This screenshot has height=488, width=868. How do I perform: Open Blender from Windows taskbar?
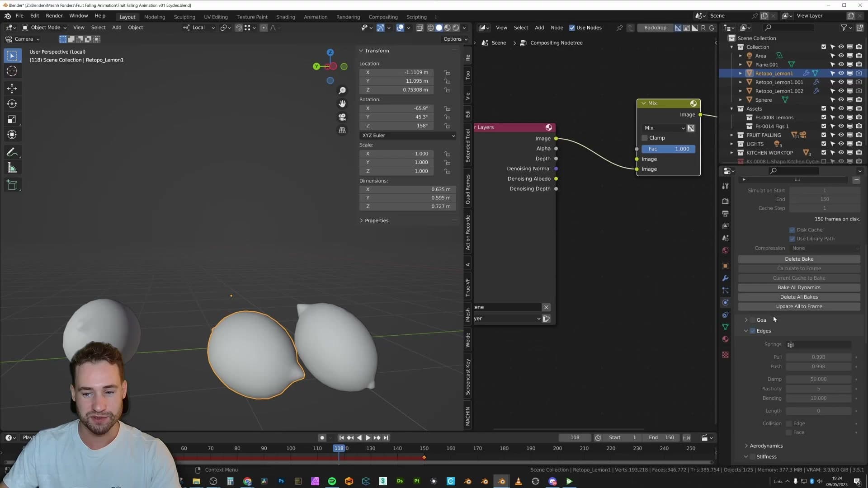coord(501,481)
